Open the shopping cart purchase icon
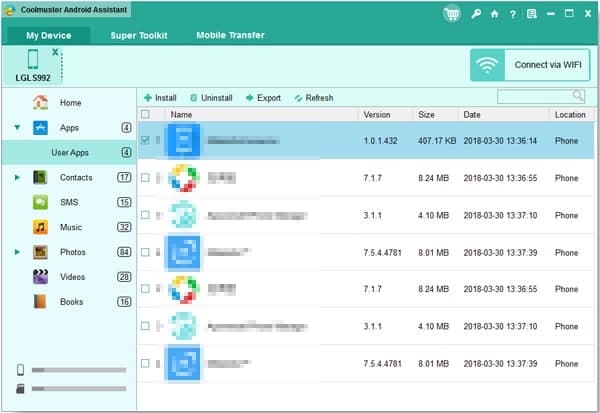 coord(452,14)
